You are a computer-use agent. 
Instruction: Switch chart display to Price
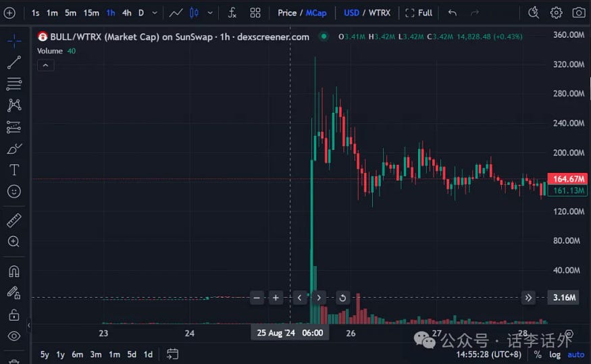pos(287,13)
